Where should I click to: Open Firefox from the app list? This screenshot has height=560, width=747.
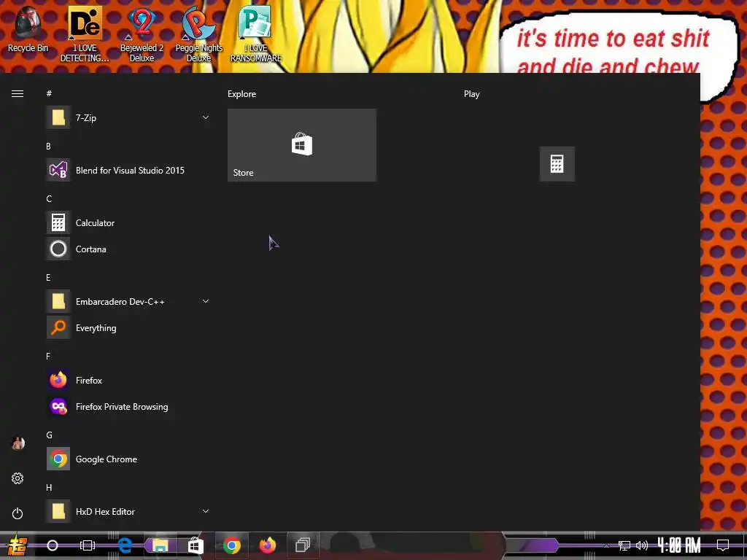(128, 380)
